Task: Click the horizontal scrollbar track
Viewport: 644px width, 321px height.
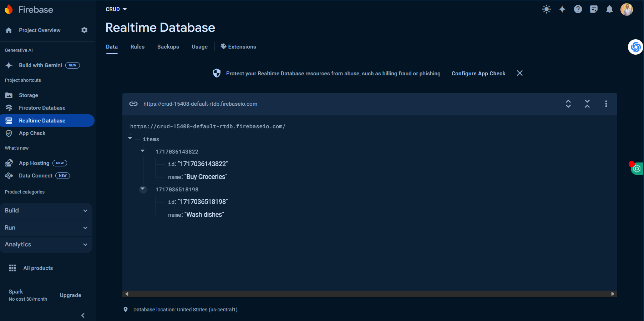Action: [x=370, y=294]
